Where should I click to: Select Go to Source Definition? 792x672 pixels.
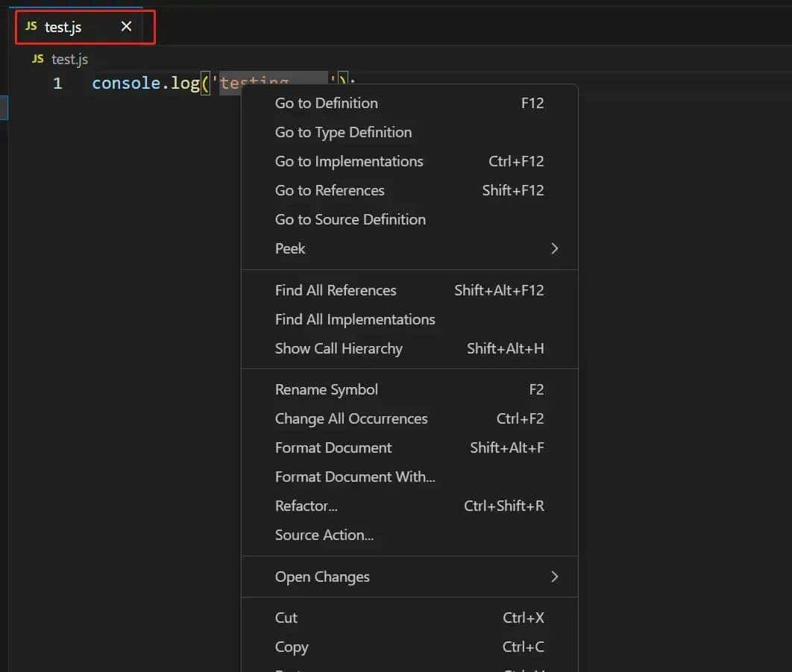351,219
